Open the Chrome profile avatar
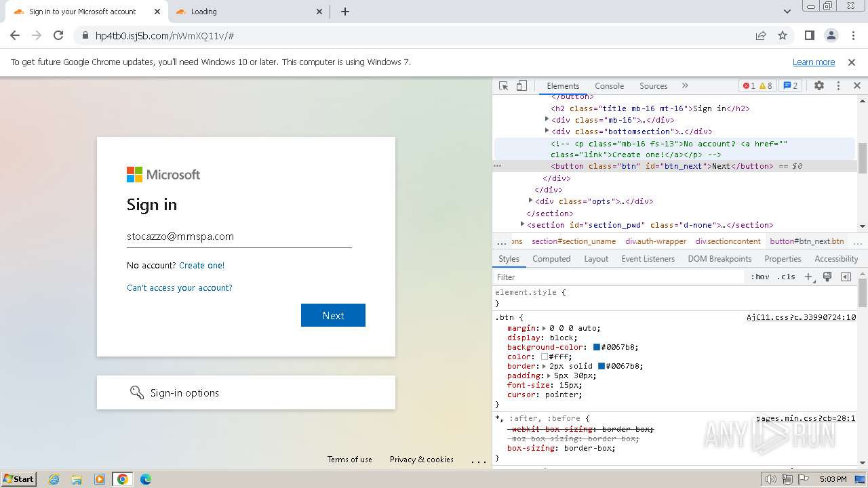 pos(831,35)
